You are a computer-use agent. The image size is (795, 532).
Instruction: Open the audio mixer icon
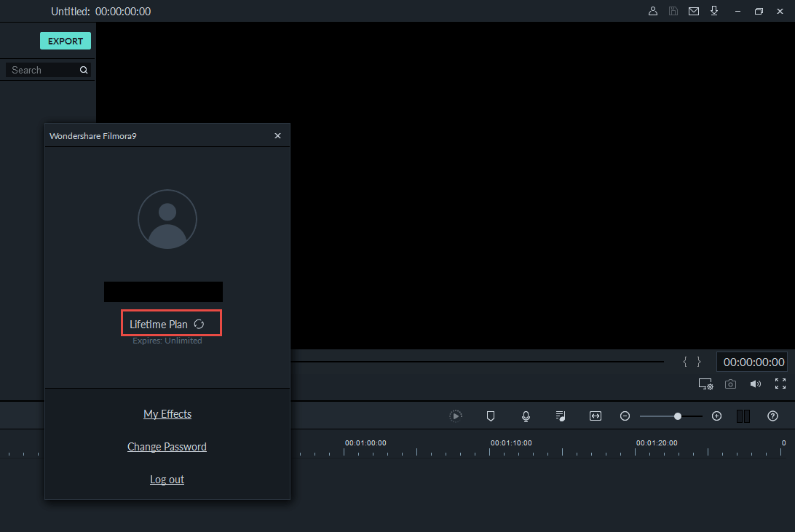(561, 416)
